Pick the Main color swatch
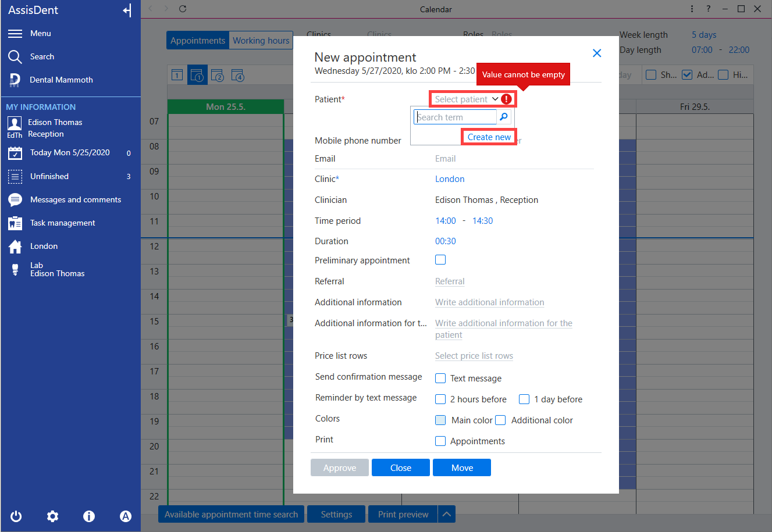 click(x=440, y=420)
